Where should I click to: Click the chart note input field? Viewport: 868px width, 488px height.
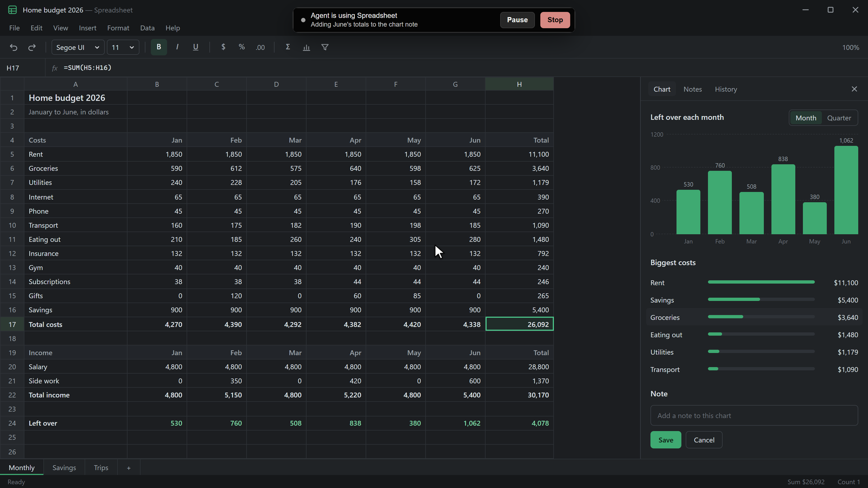[x=754, y=415]
